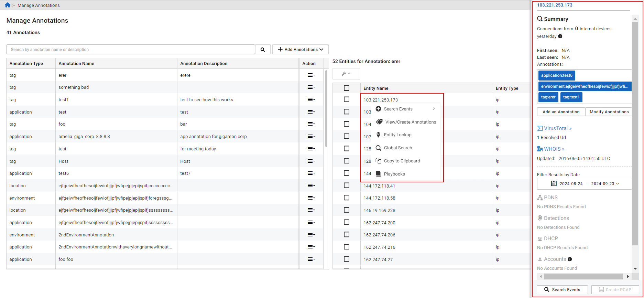The height and width of the screenshot is (298, 644).
Task: Click the info icon next to yesterday
Action: point(560,36)
